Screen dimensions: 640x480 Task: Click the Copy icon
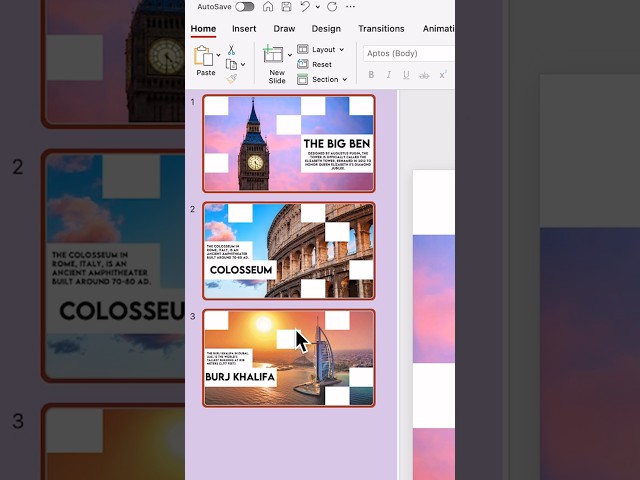click(231, 64)
